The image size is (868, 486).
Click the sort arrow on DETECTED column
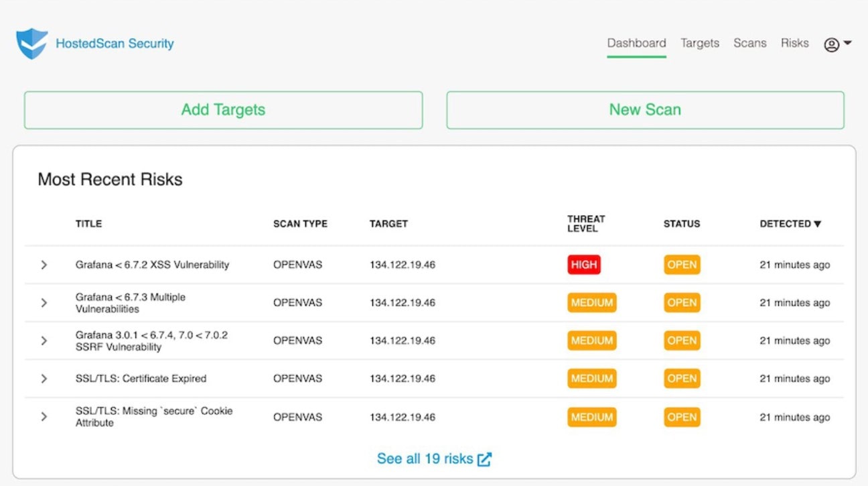[818, 224]
